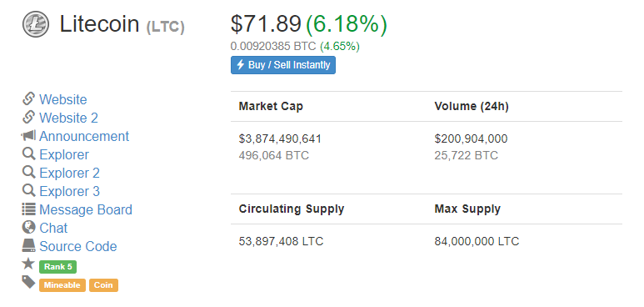This screenshot has height=307, width=644.
Task: Click the chain link icon beside Website
Action: tap(29, 99)
